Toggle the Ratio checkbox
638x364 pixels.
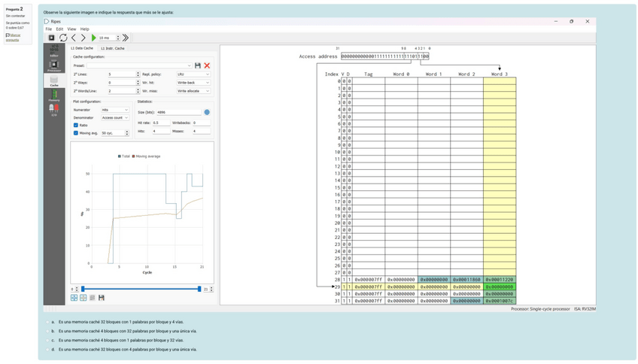[76, 126]
